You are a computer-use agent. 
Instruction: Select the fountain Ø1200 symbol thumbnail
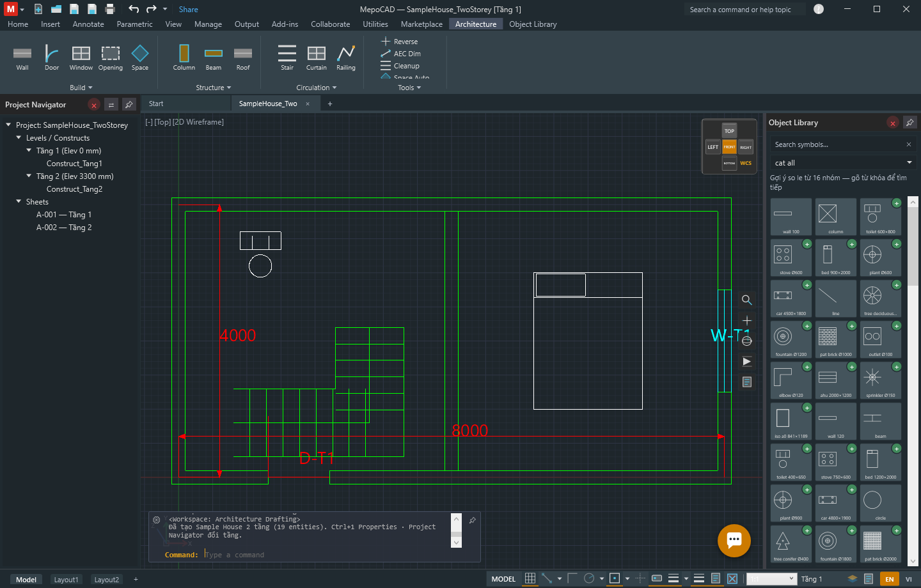[791, 340]
